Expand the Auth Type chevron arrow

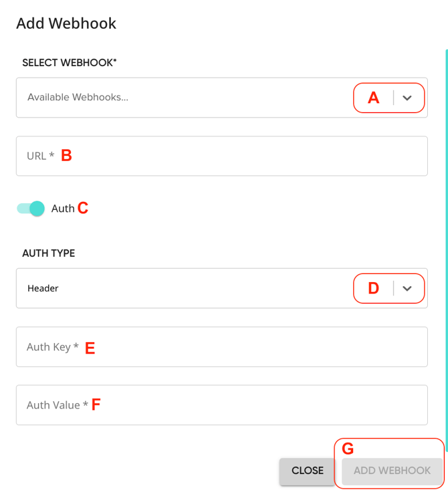[x=408, y=289]
